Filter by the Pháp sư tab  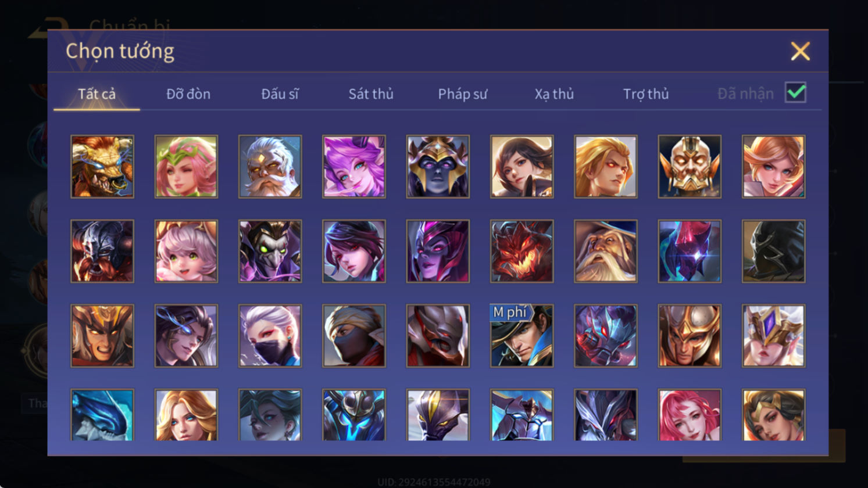click(x=463, y=94)
